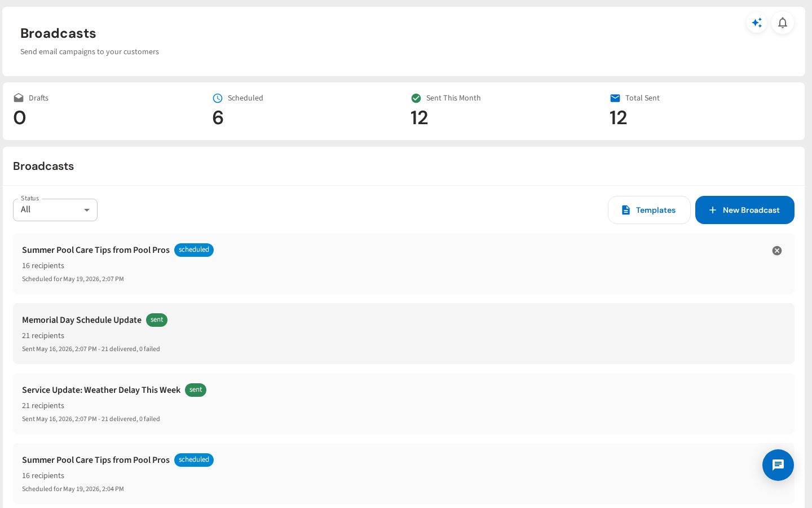Open Service Update: Weather Delay This Week

pos(404,404)
